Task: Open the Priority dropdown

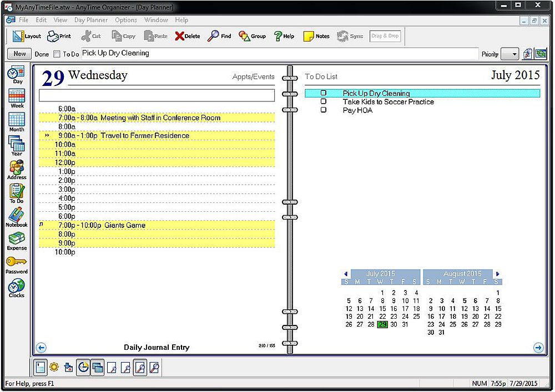Action: click(509, 54)
